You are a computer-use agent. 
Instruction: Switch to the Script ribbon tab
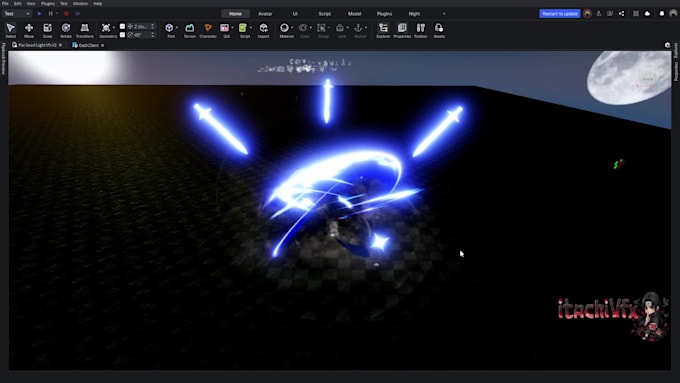pos(324,14)
